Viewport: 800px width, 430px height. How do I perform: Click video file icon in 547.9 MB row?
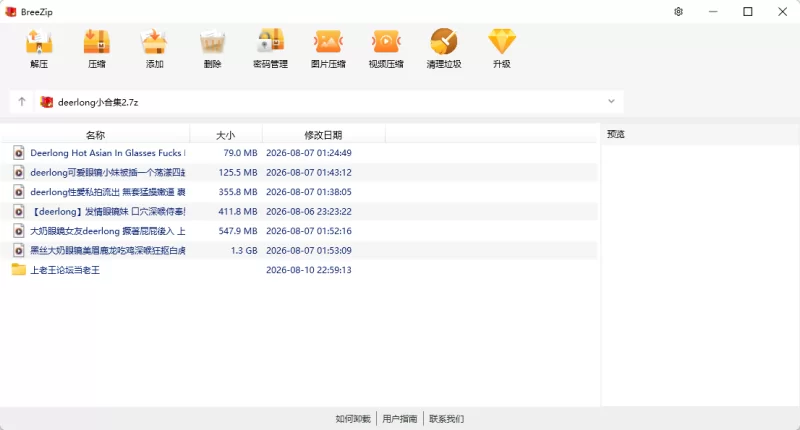pos(18,231)
